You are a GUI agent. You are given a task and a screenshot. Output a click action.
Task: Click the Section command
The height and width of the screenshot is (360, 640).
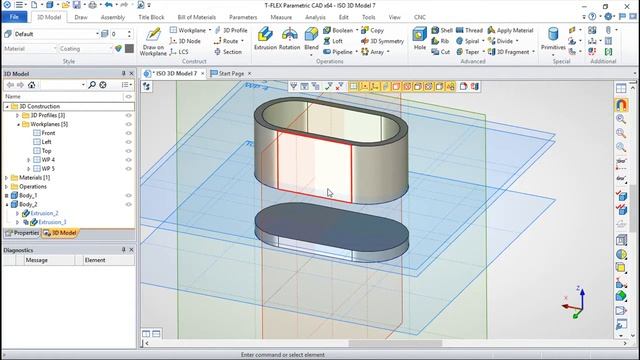228,52
